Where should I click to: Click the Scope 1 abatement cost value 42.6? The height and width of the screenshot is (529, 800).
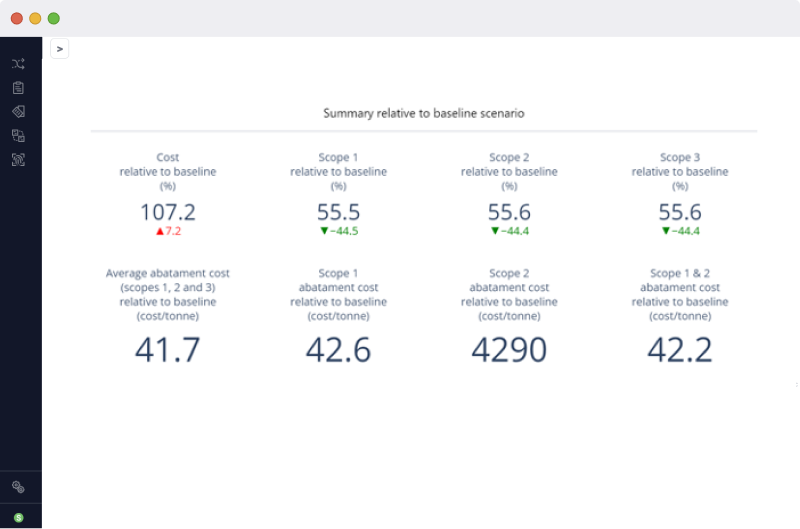(x=339, y=349)
